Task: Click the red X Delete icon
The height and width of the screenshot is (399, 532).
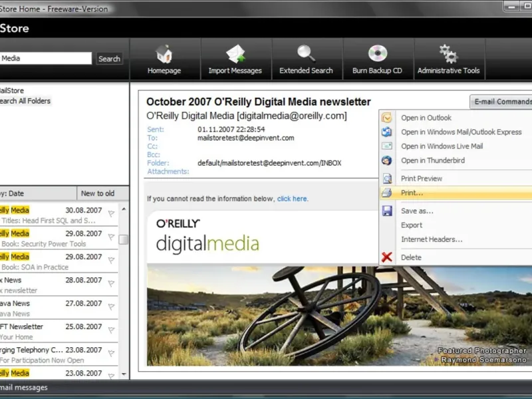Action: point(387,257)
